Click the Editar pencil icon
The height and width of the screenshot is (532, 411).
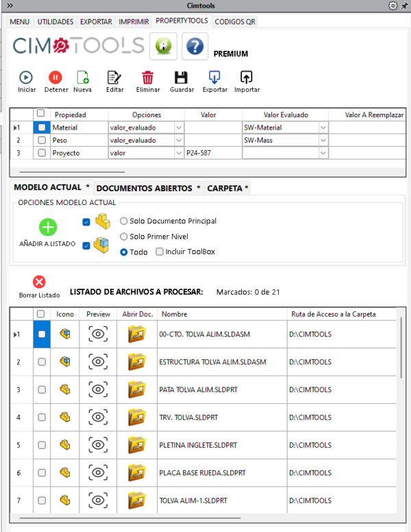point(114,77)
